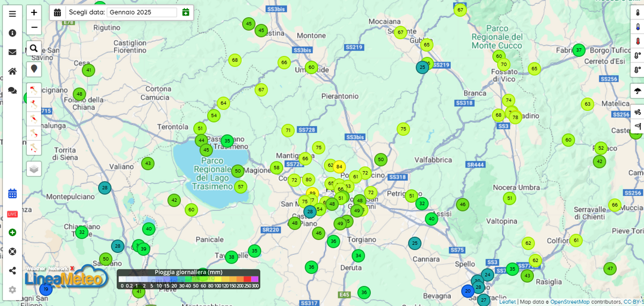Select station marker 58 near Magione
Viewport: 644px width, 306px height.
point(276,167)
